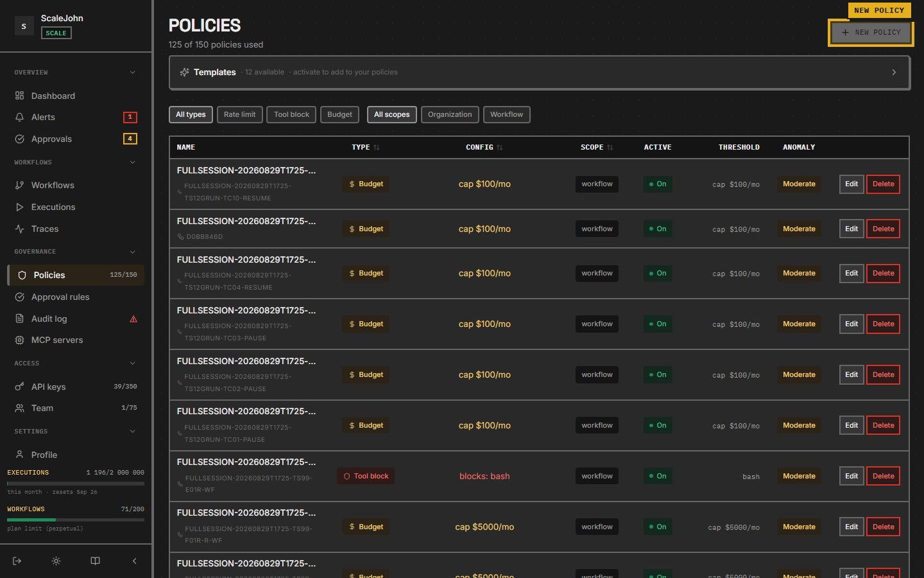Filter policies by Tool block
924x578 pixels.
(291, 114)
